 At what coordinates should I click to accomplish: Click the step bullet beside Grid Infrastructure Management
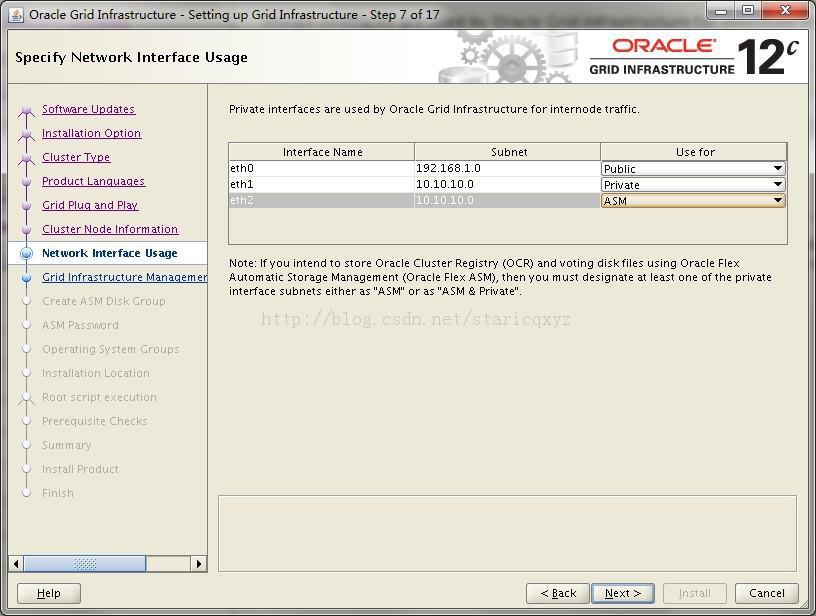(x=27, y=277)
